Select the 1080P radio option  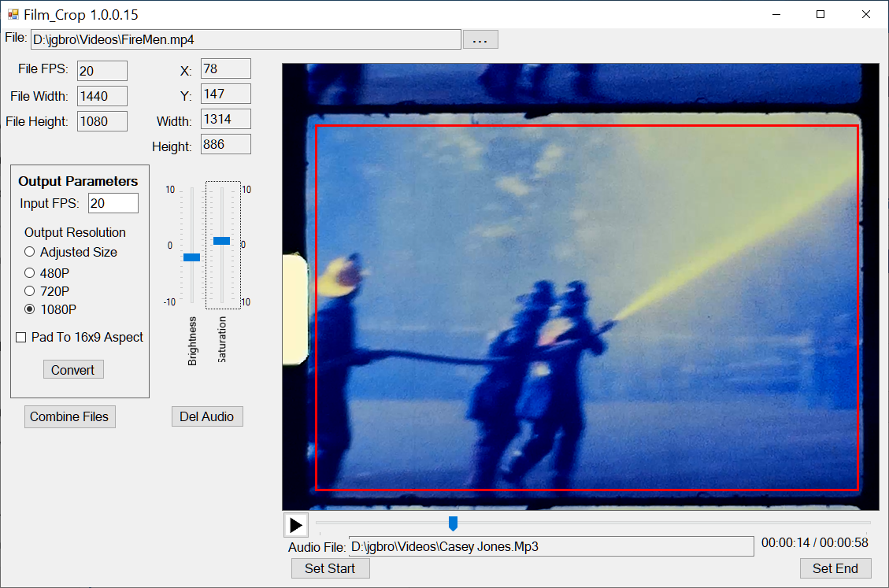click(x=29, y=309)
